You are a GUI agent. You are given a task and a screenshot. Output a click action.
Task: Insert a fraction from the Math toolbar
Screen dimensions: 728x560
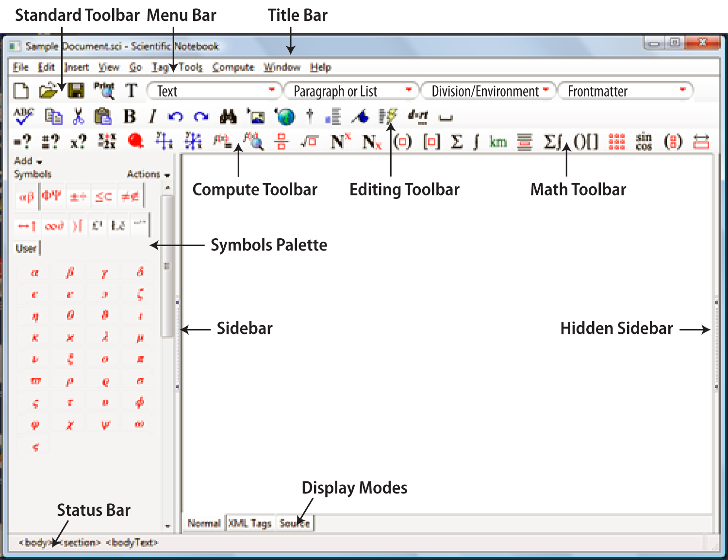pyautogui.click(x=281, y=142)
